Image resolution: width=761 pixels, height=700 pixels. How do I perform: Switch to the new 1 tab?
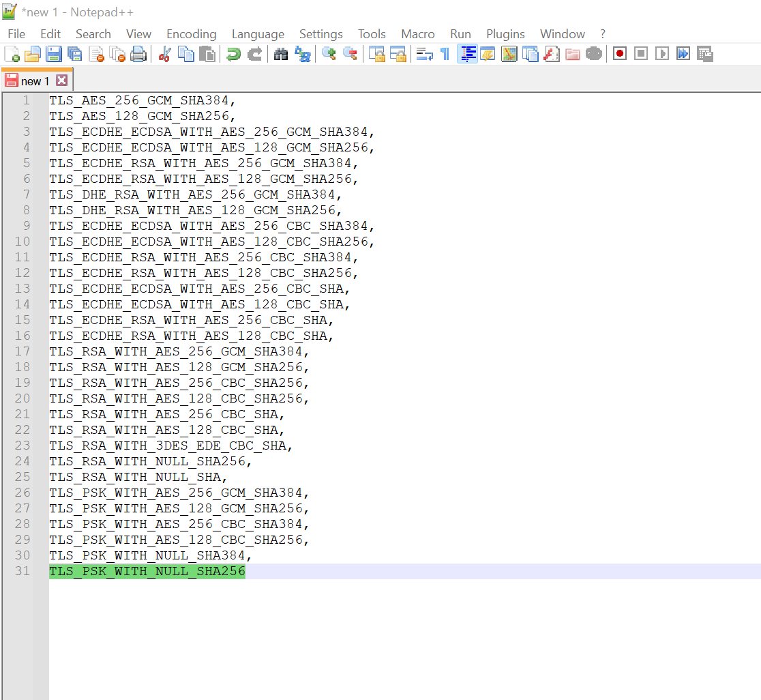[37, 80]
